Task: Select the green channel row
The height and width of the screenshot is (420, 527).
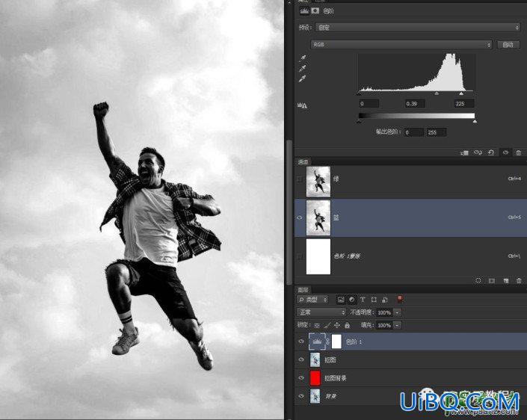Action: tap(410, 181)
